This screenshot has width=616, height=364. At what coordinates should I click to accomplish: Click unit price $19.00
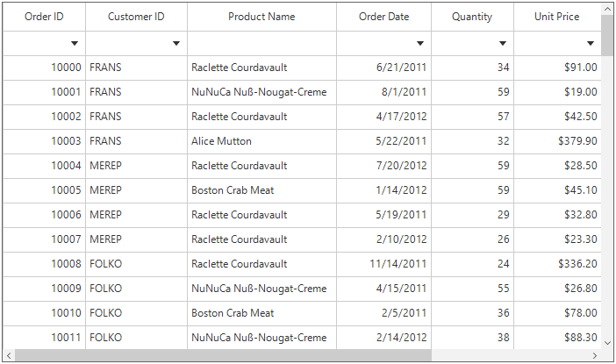(x=557, y=92)
